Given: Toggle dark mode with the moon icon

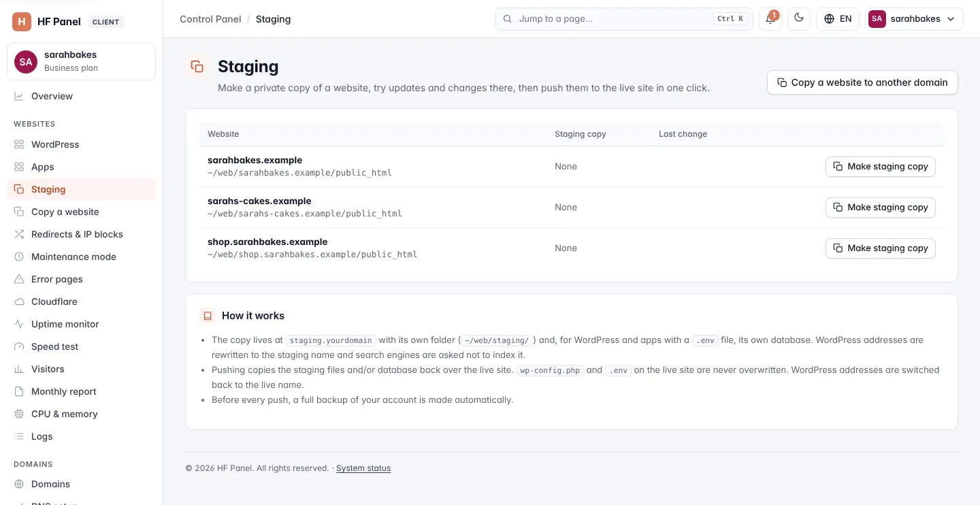Looking at the screenshot, I should pos(799,19).
